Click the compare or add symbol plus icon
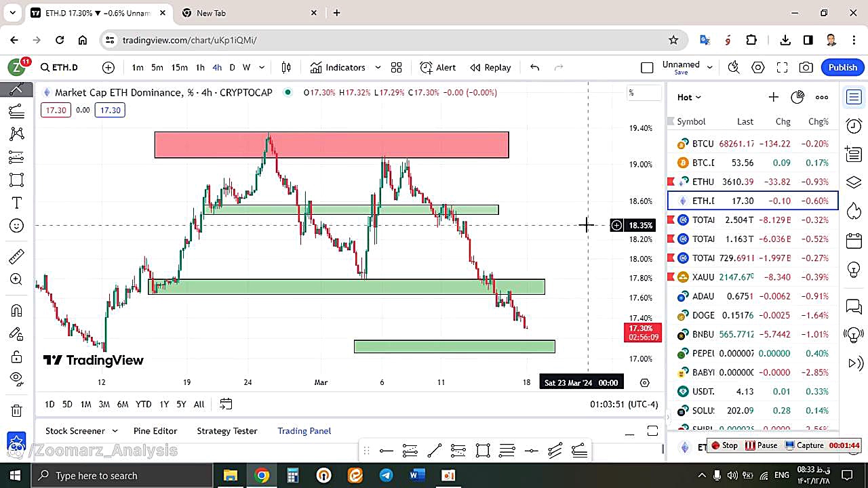Viewport: 868px width, 488px height. (108, 67)
